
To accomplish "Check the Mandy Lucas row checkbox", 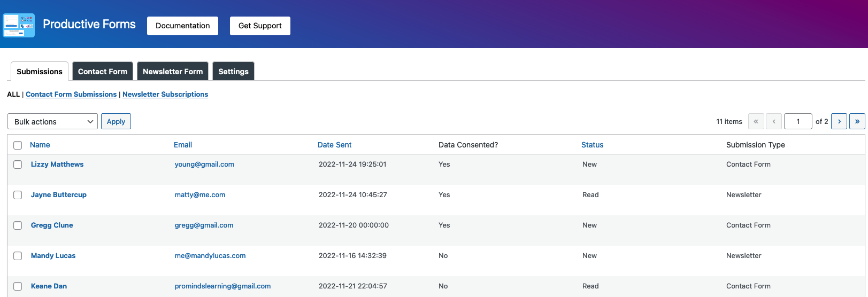I will [18, 256].
